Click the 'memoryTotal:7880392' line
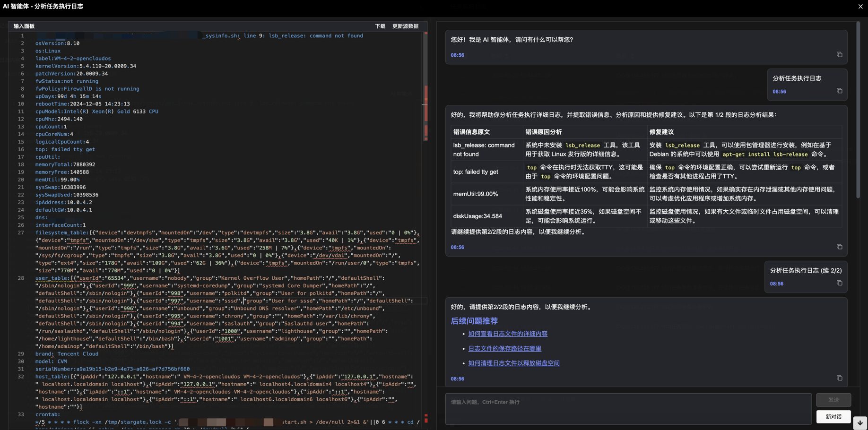 [x=65, y=164]
